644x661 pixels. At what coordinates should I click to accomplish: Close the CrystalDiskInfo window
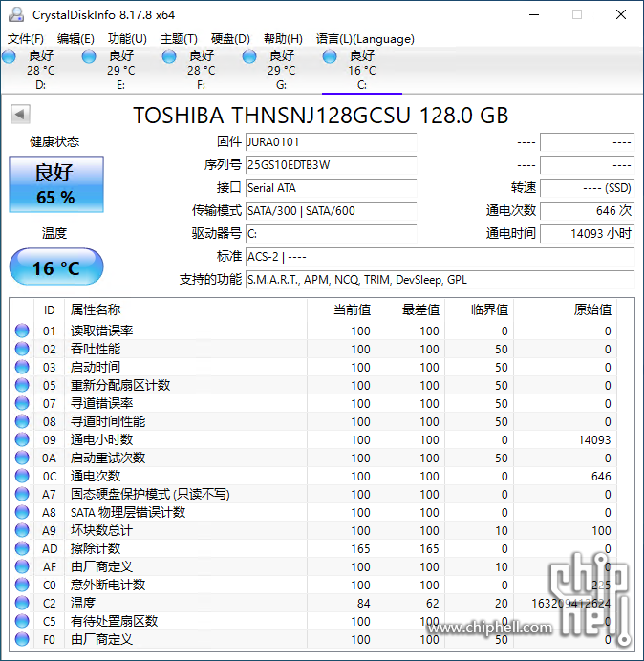pos(620,14)
